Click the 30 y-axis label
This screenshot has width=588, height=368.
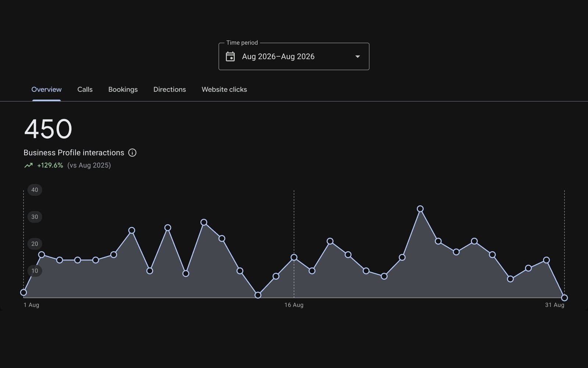click(35, 217)
